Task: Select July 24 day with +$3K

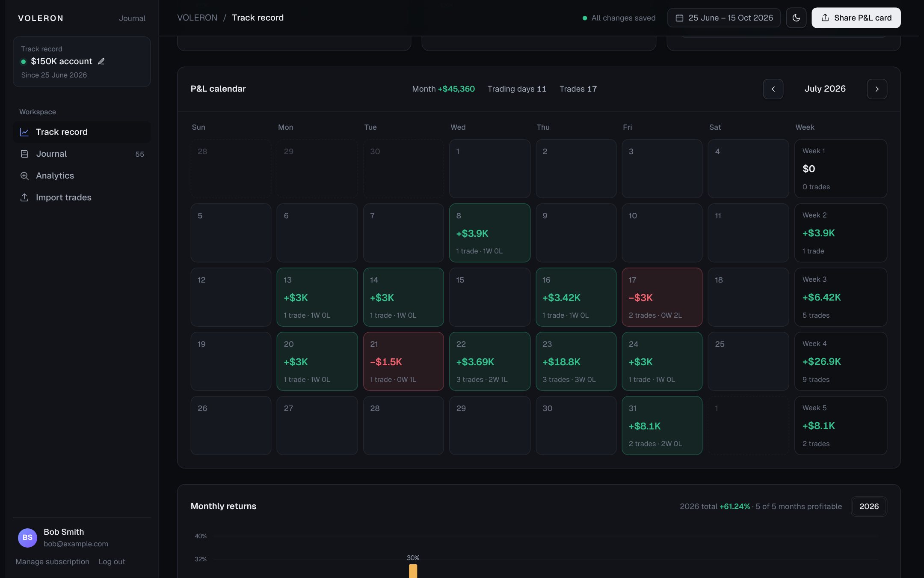Action: click(x=662, y=361)
